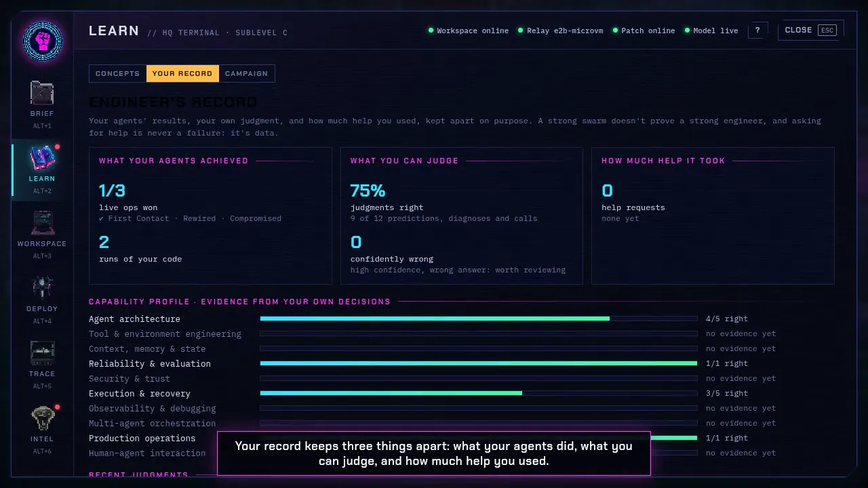Select the Your Record tab
This screenshot has width=868, height=488.
182,73
